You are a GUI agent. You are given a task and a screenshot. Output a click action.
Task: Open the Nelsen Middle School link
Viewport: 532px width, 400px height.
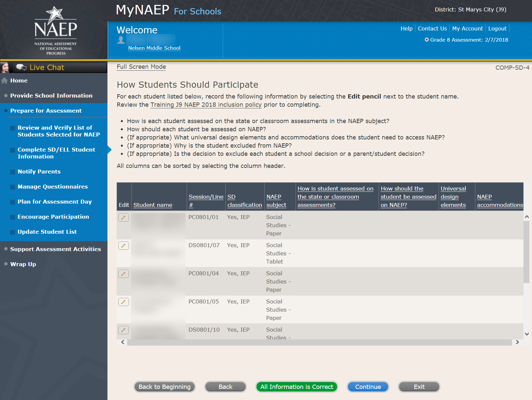pos(154,48)
